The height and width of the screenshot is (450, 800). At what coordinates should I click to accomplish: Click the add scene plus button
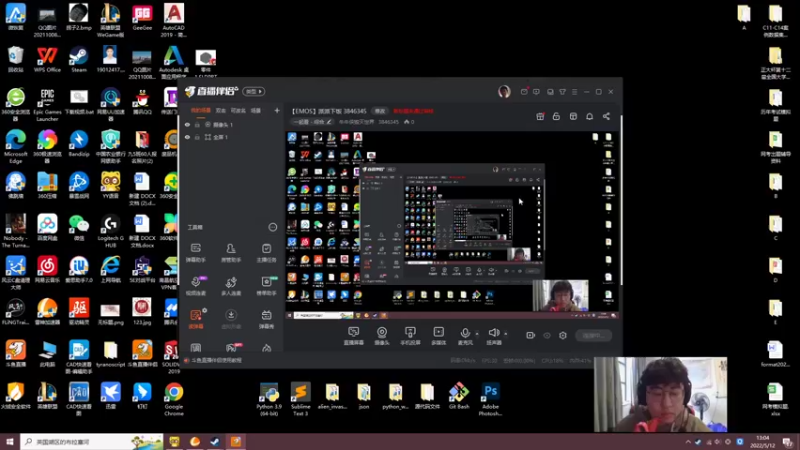pyautogui.click(x=277, y=110)
